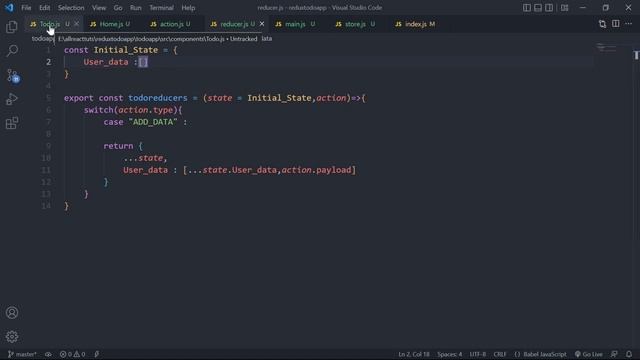Open the editor More Actions ellipsis

click(x=629, y=24)
